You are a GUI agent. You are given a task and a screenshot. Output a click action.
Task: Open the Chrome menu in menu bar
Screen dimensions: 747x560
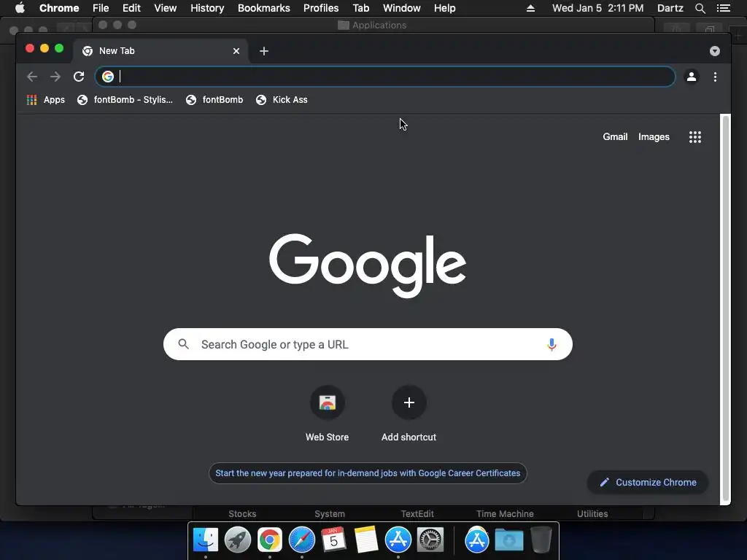pos(59,8)
